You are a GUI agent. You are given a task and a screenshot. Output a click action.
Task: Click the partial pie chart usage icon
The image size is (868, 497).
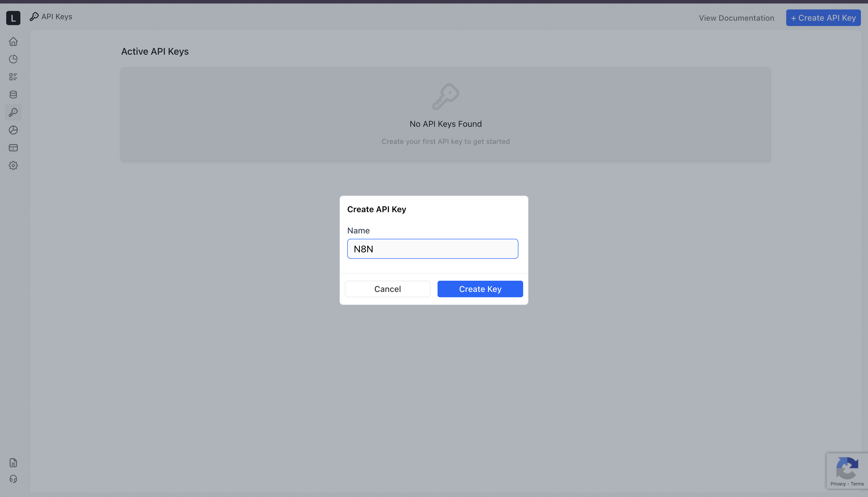pyautogui.click(x=13, y=59)
